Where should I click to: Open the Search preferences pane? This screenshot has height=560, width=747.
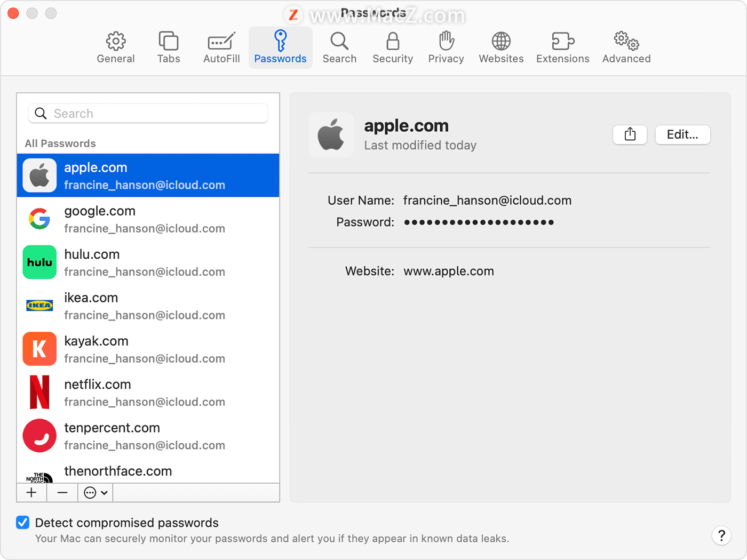[x=339, y=48]
